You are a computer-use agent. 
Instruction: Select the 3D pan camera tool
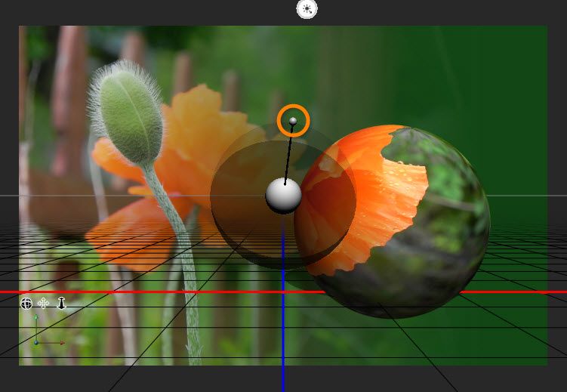pyautogui.click(x=43, y=304)
